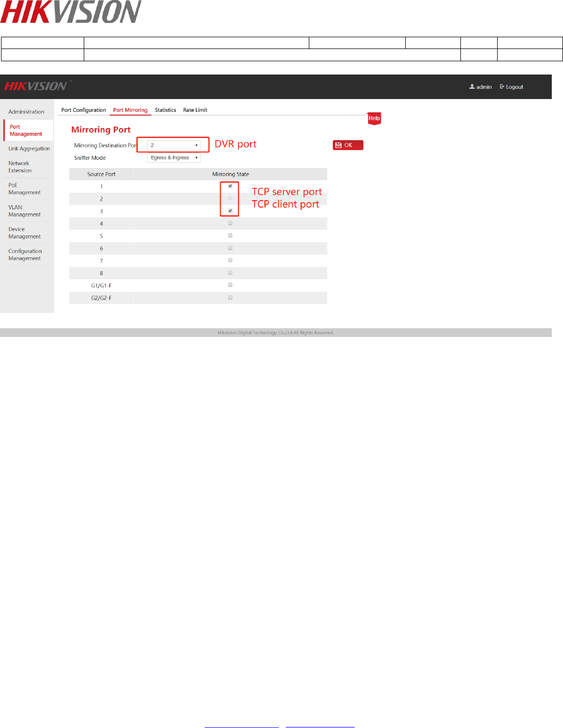The image size is (563, 728).
Task: Click the Sniffer Mode label
Action: tap(90, 158)
